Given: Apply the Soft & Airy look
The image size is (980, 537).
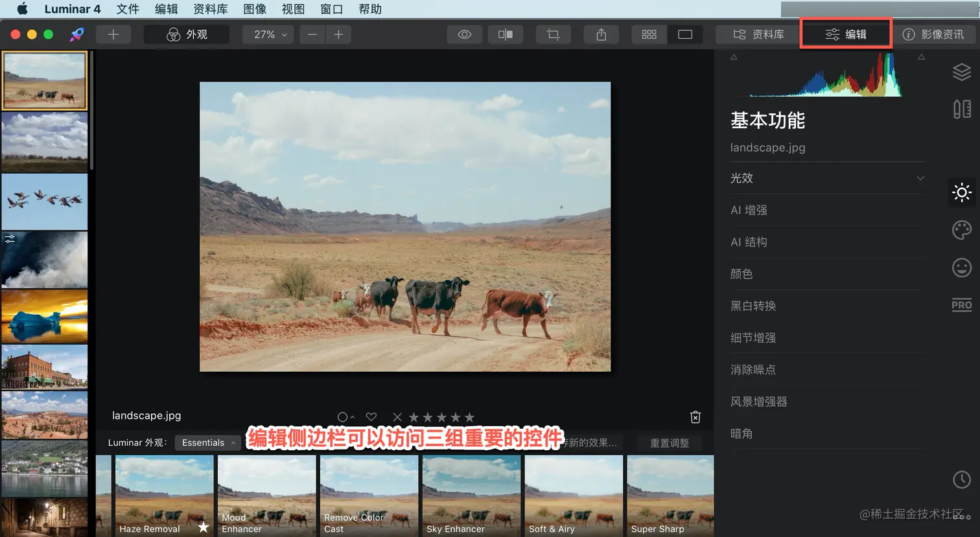Looking at the screenshot, I should click(x=574, y=496).
